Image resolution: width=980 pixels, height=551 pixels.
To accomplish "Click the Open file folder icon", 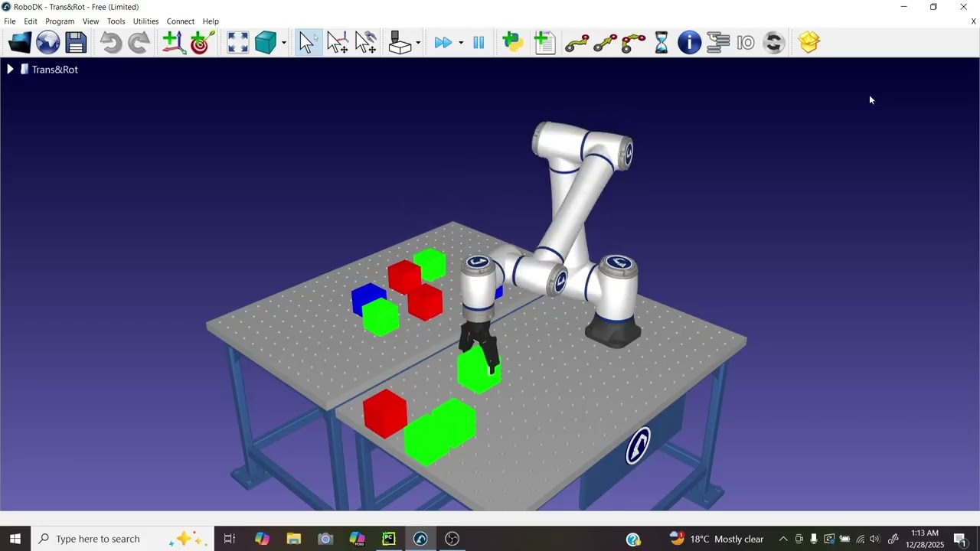I will click(x=20, y=43).
